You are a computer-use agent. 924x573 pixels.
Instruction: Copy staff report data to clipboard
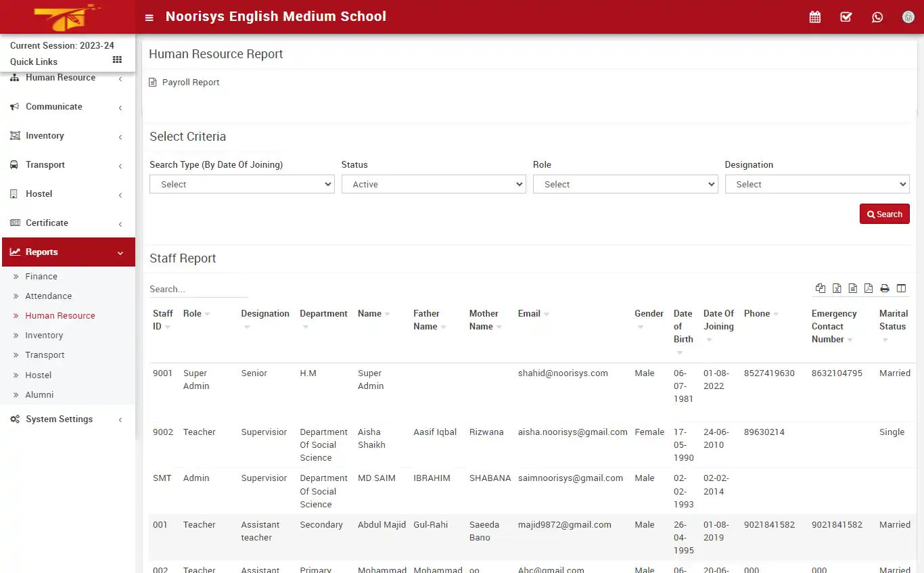pos(820,288)
